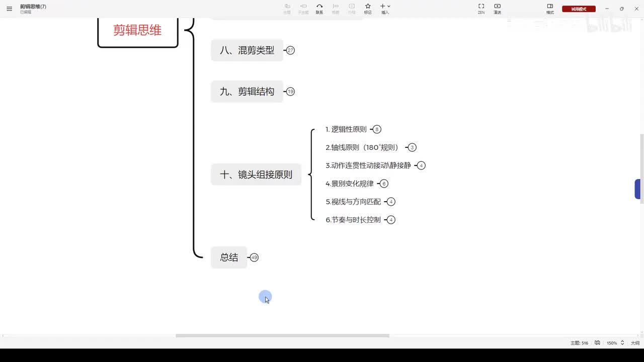Select the 5.视线与方向匹配 subtopic

353,202
